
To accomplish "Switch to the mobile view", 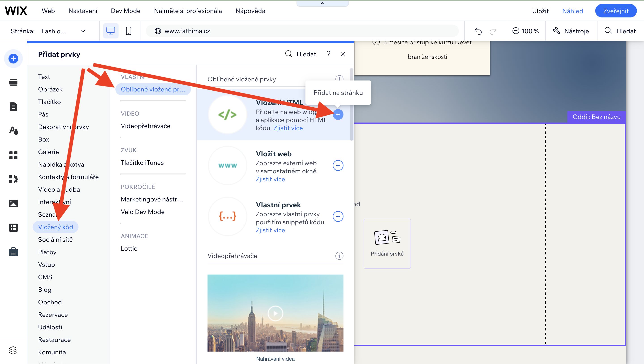I will coord(129,31).
